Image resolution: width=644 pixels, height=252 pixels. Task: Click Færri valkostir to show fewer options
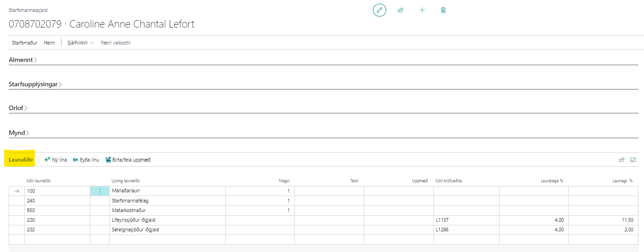tap(116, 43)
